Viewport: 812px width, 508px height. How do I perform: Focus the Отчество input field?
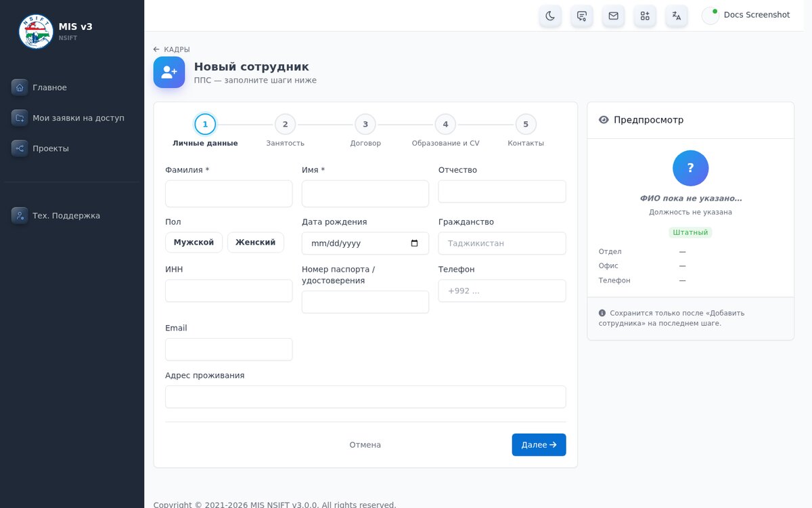tap(502, 192)
